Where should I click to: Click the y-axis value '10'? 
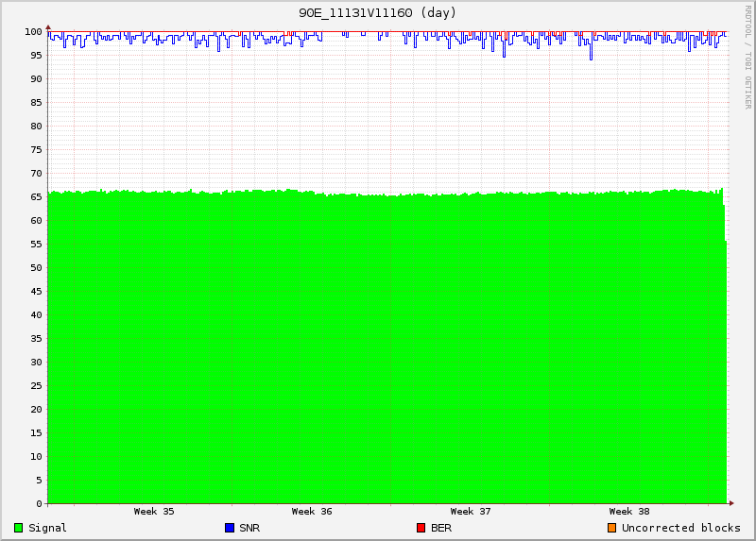pos(36,457)
